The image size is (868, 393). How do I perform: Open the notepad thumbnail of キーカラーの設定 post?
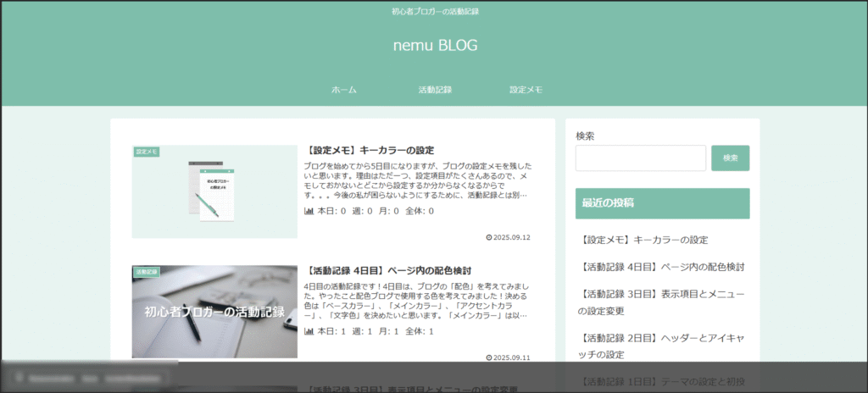pyautogui.click(x=214, y=192)
